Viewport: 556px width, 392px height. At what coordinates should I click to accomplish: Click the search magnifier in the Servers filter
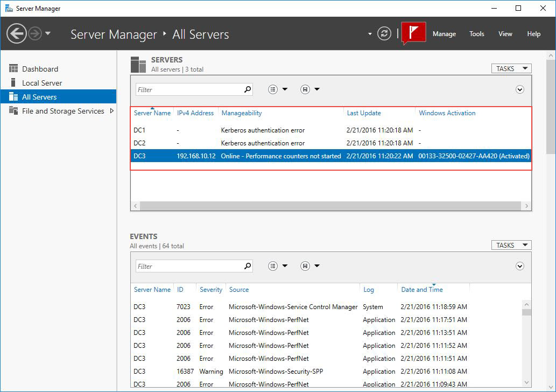(x=247, y=89)
